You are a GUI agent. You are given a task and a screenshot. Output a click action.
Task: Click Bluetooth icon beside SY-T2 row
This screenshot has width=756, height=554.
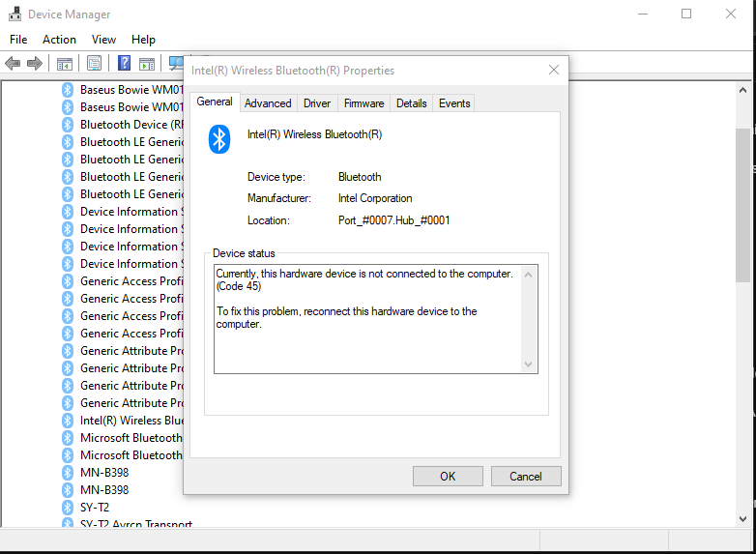tap(68, 508)
